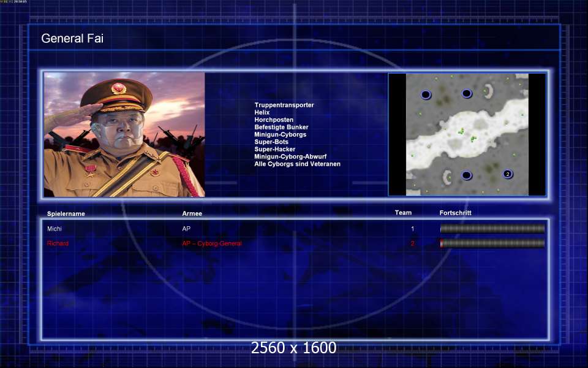Click 'Minigun-Cyborgs' in the list
The image size is (588, 368).
pyautogui.click(x=280, y=134)
